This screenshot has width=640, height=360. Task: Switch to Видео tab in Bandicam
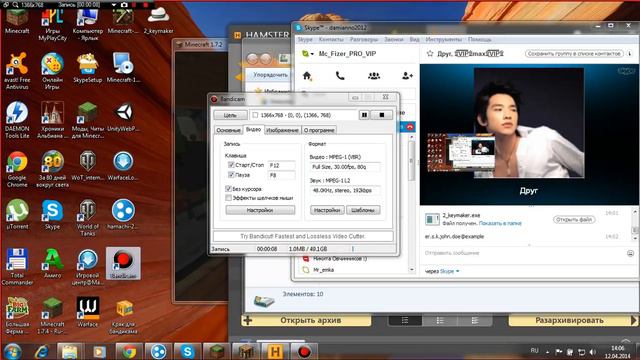point(253,129)
